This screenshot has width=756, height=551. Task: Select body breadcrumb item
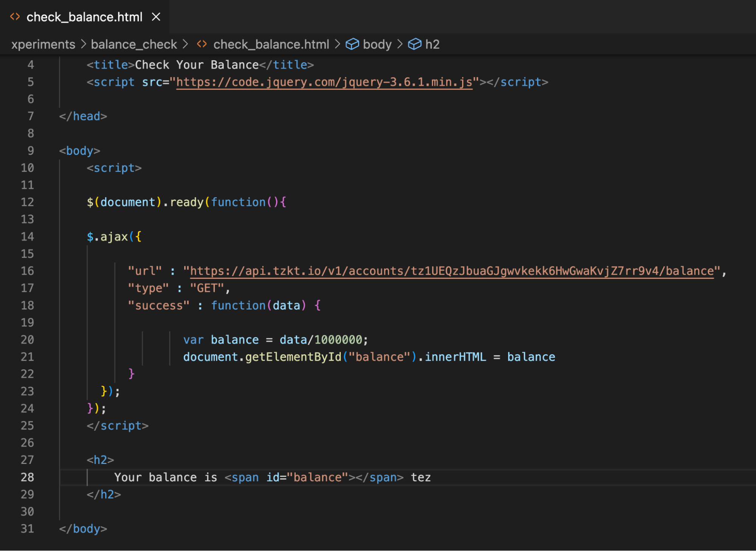[x=377, y=44]
